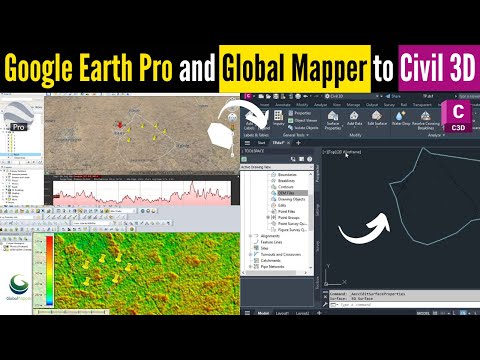Image resolution: width=480 pixels, height=360 pixels.
Task: Open the Settings side tab in Toolspace
Action: [x=317, y=211]
